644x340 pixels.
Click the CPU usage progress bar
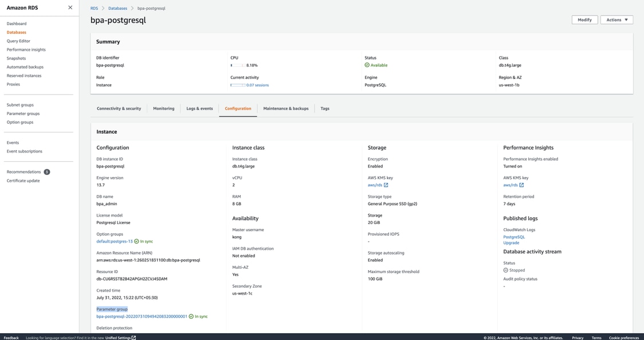pyautogui.click(x=238, y=65)
